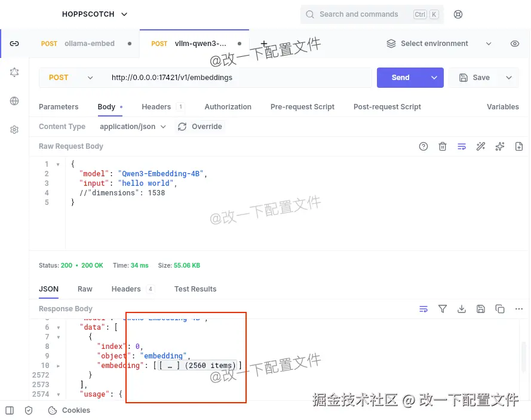Filter the response body
Image resolution: width=531 pixels, height=420 pixels.
(x=442, y=309)
